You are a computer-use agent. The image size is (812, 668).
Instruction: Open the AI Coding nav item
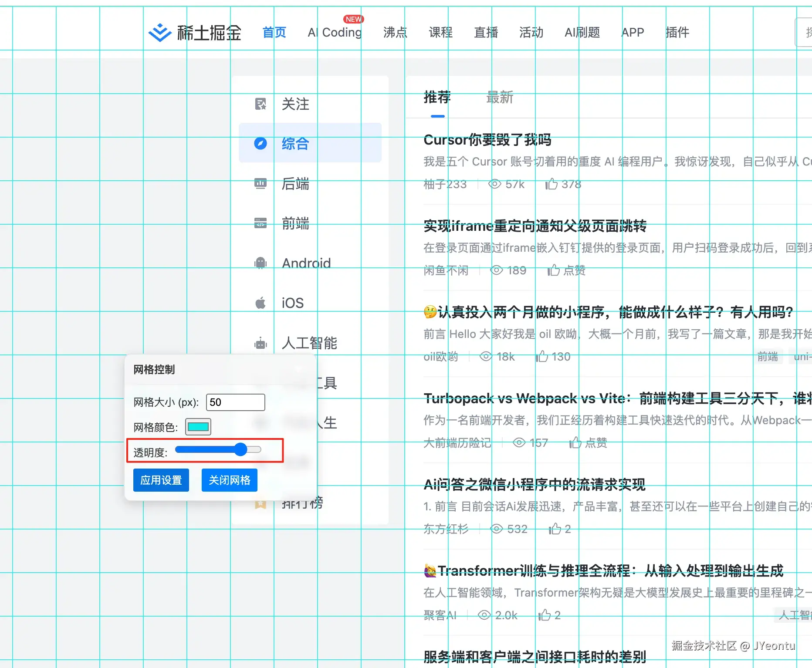tap(335, 32)
